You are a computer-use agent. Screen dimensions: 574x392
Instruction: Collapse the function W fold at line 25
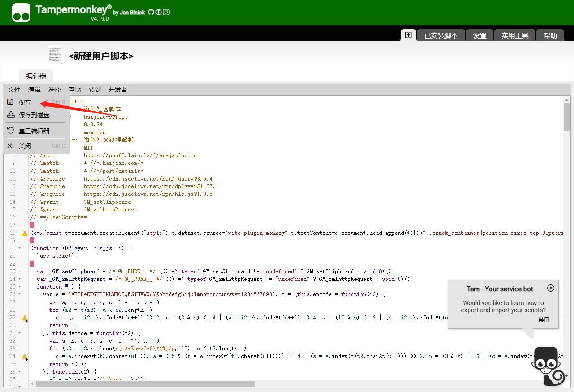pos(19,287)
